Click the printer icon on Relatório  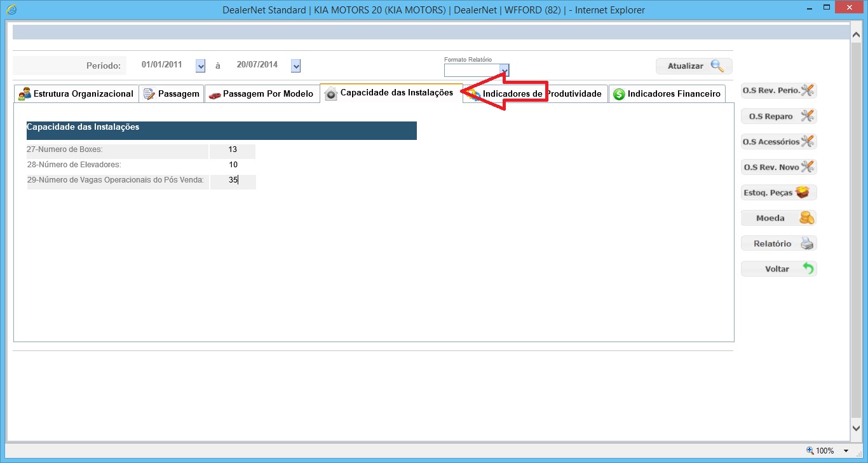[x=807, y=243]
